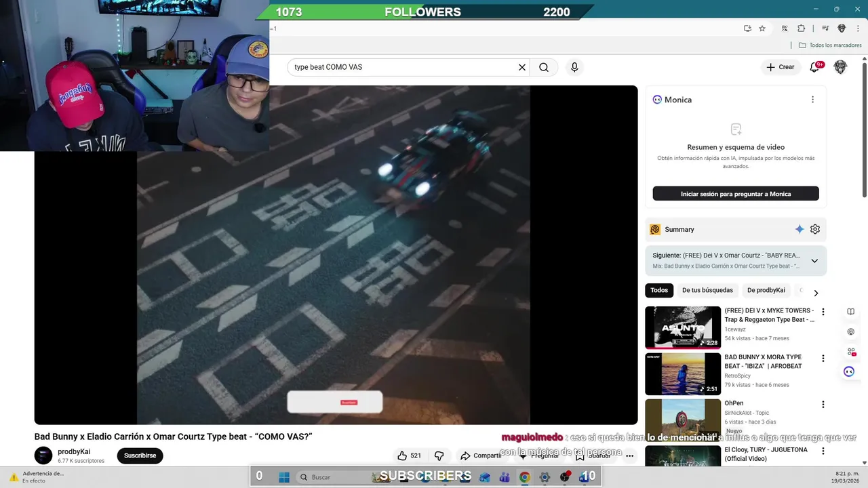Open Microsoft Teams in the taskbar
The height and width of the screenshot is (488, 868).
pos(504,476)
